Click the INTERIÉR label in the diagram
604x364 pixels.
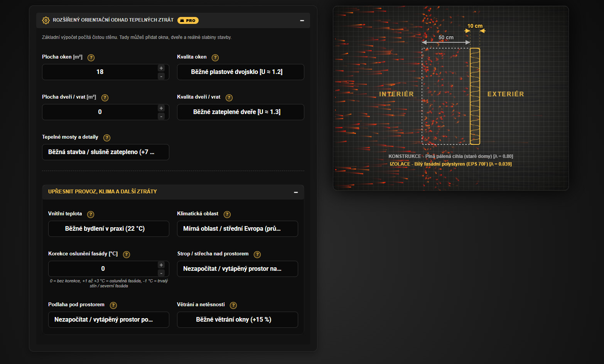(x=396, y=94)
